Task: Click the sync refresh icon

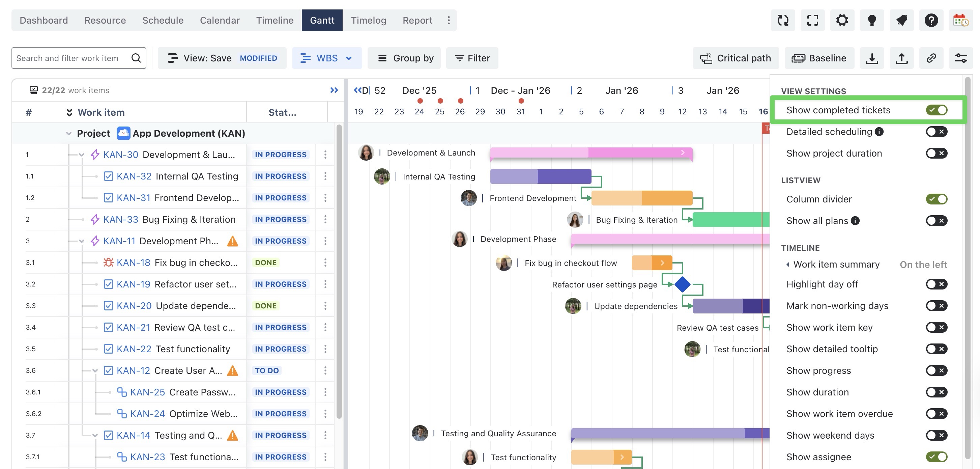Action: pyautogui.click(x=783, y=20)
